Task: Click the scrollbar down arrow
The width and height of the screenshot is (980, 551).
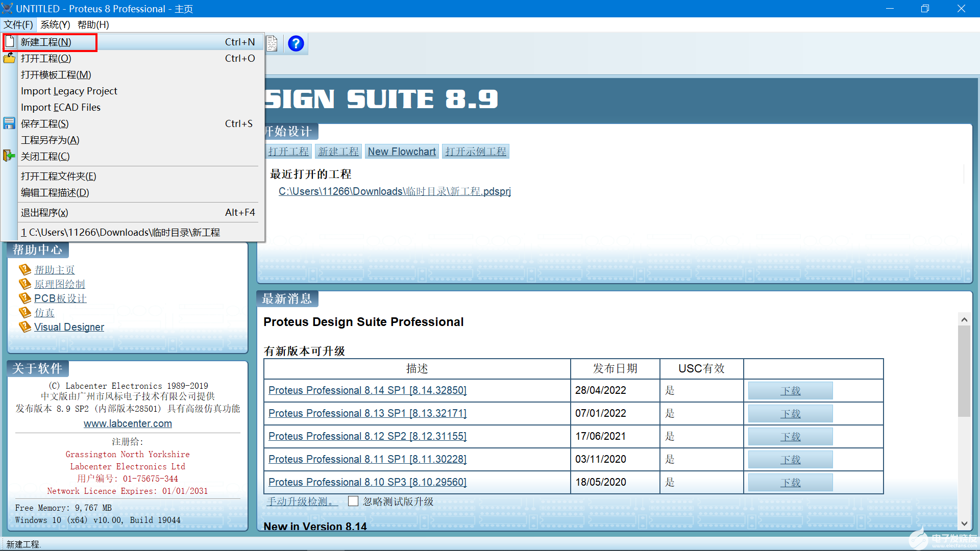Action: coord(964,523)
